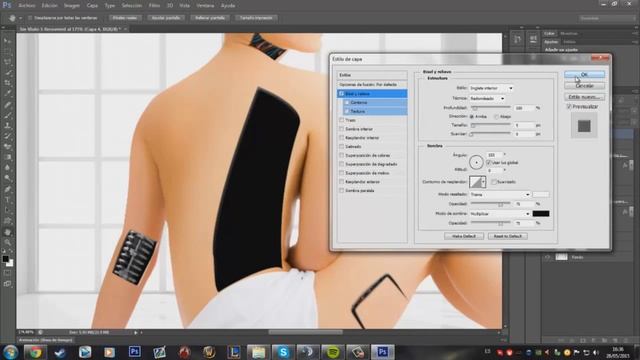Select the Gradient tool
This screenshot has height=360, width=640.
point(7,158)
